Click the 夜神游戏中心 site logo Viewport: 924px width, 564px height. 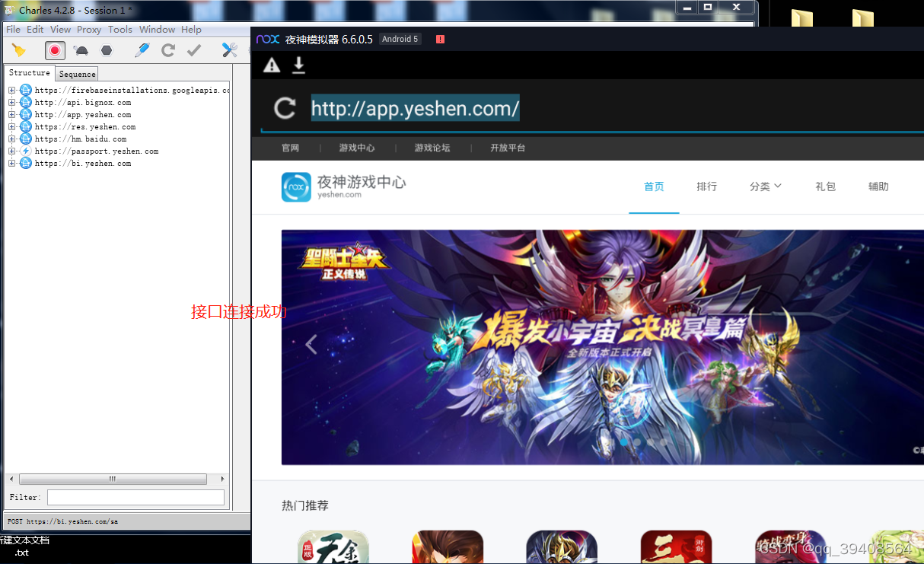(344, 186)
